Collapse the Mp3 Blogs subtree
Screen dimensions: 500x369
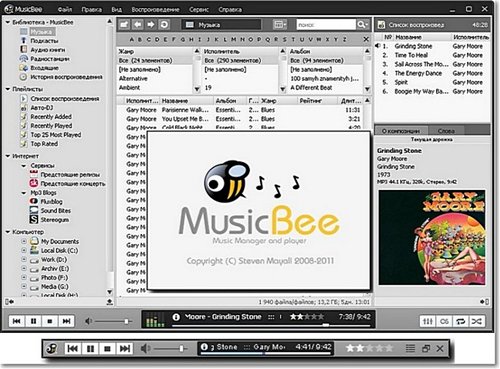tap(24, 193)
